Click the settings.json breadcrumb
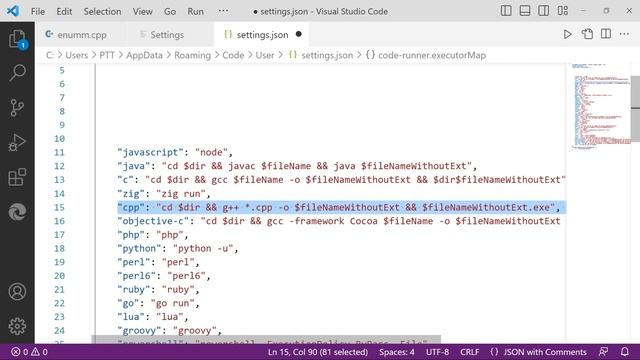The image size is (640, 360). click(327, 55)
